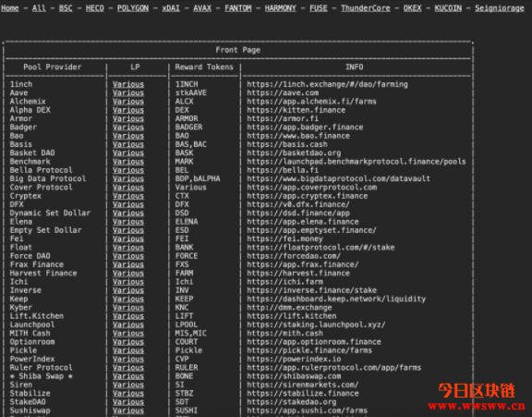This screenshot has width=532, height=417.
Task: Go to the KUCOIN network page
Action: coord(448,7)
